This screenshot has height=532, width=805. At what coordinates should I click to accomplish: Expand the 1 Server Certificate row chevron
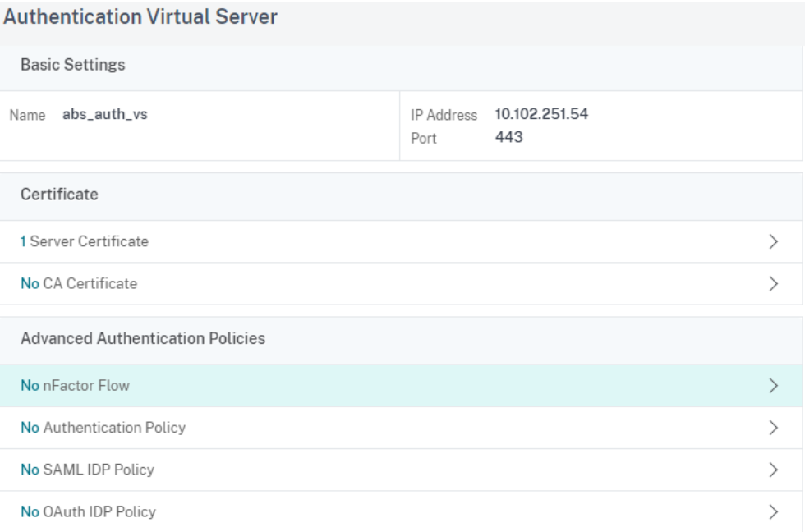773,241
